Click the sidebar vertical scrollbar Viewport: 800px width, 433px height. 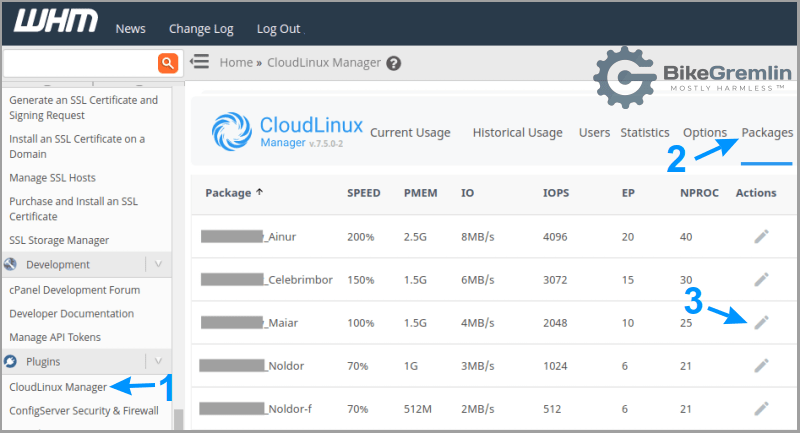(178, 420)
